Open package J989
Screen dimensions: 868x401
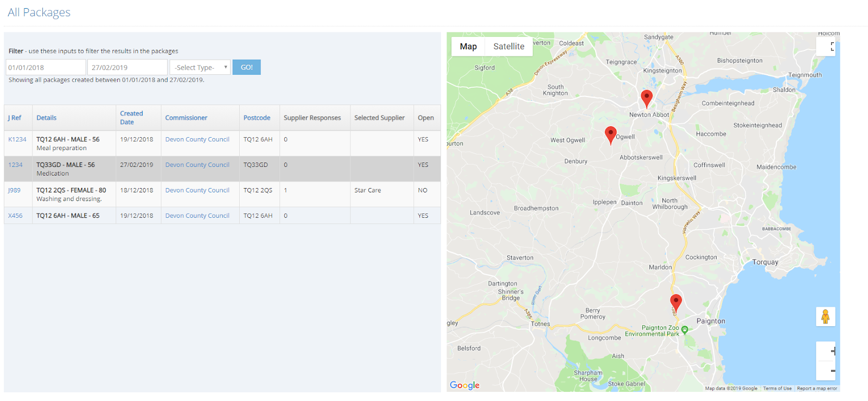pyautogui.click(x=14, y=190)
